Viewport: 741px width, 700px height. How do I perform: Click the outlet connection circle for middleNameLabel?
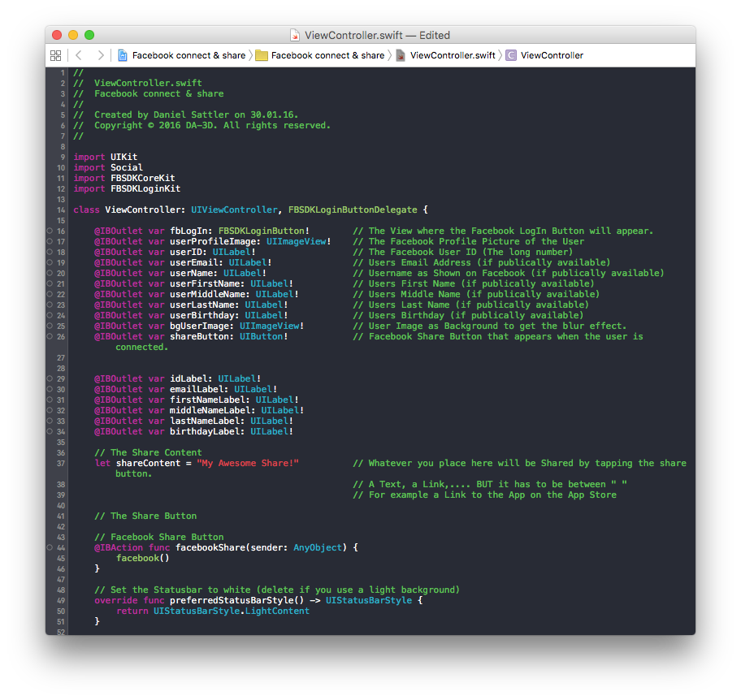tap(50, 410)
